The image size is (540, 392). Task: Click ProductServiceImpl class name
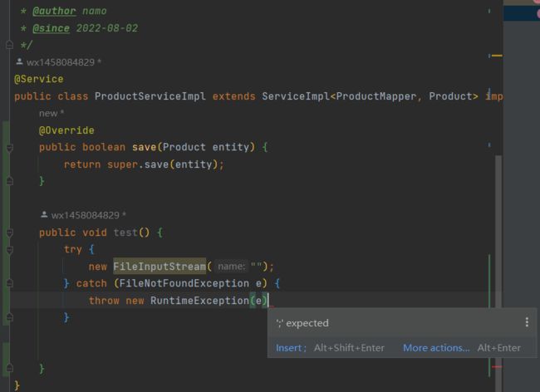tap(150, 96)
